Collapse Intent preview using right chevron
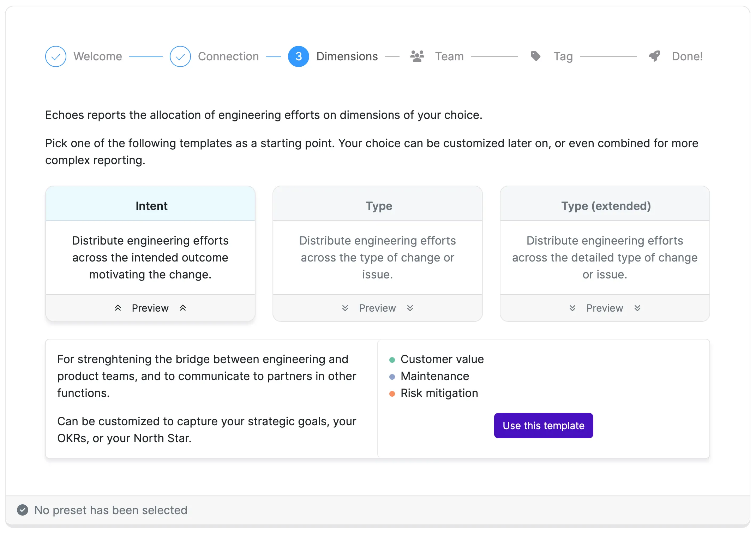 tap(183, 308)
